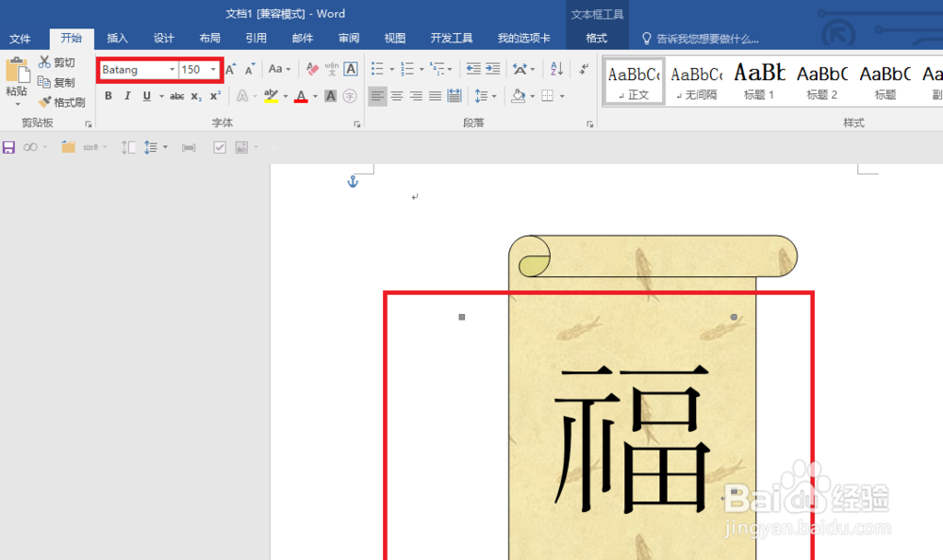943x560 pixels.
Task: Justify text alignment
Action: click(x=436, y=96)
